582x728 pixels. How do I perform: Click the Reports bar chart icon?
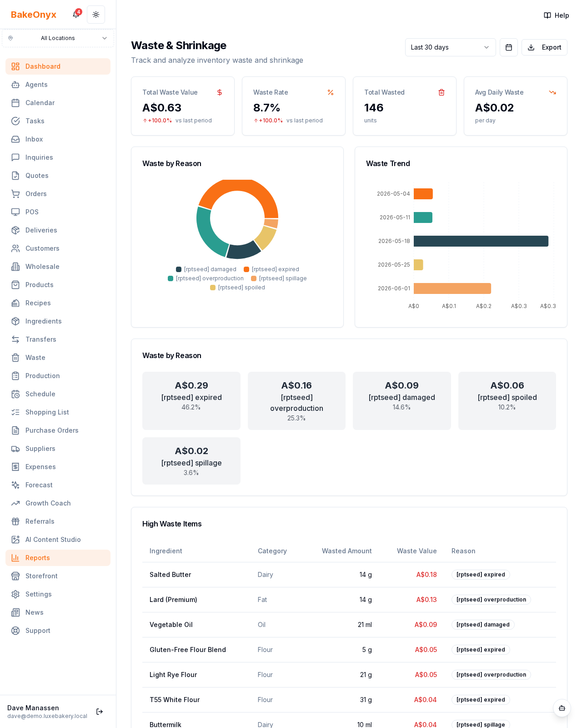click(x=15, y=558)
